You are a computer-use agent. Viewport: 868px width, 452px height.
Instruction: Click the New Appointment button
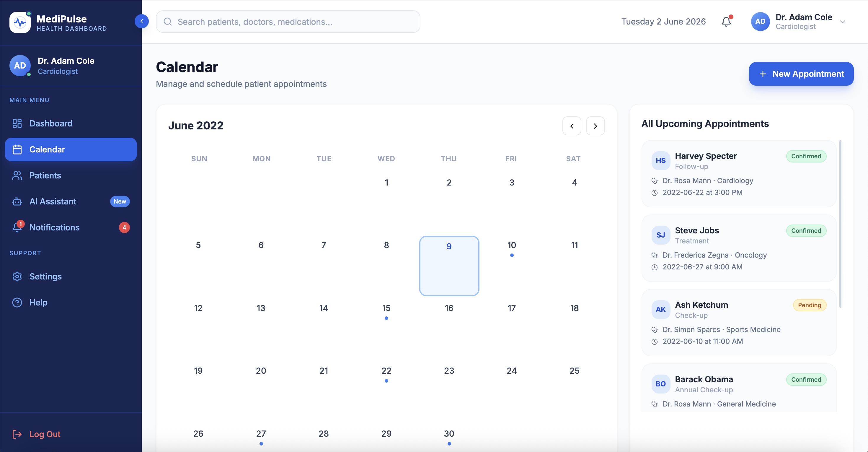pos(801,74)
